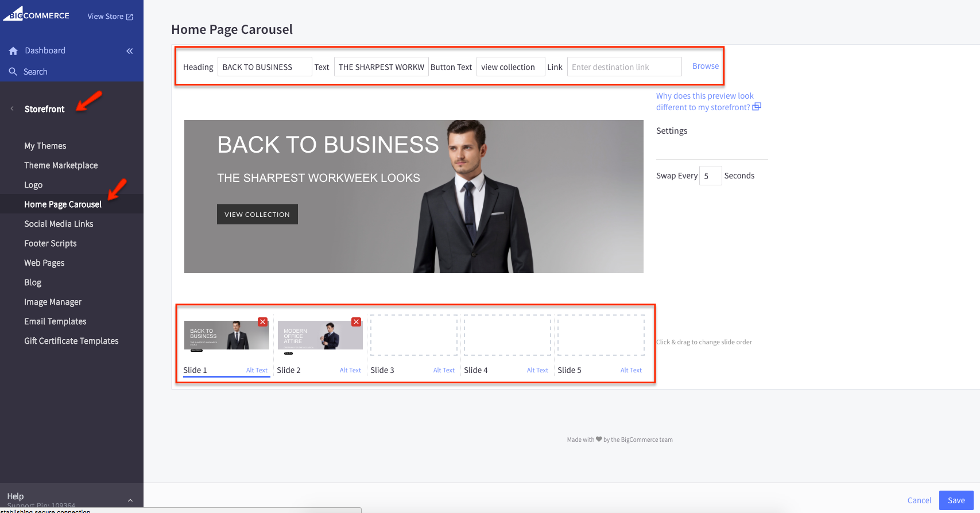
Task: Click the Home Page Carousel page title
Action: 232,29
